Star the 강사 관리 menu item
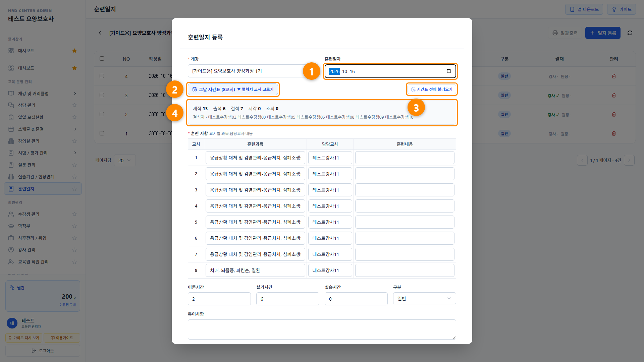Viewport: 644px width, 362px height. click(74, 250)
